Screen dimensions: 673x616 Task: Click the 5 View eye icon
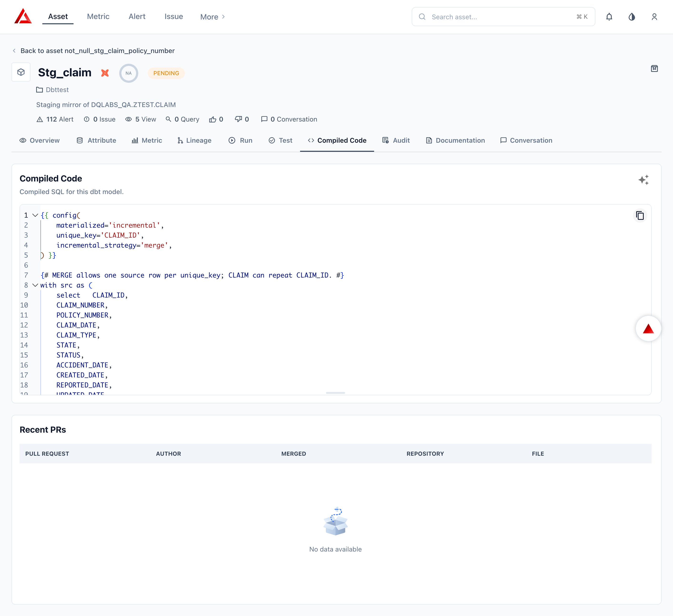click(129, 119)
